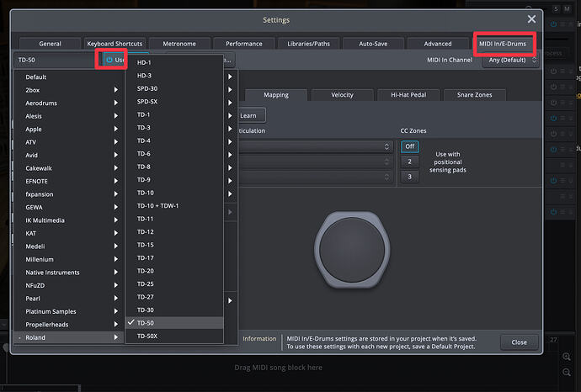Set CC Zones to 3
This screenshot has height=392, width=581.
point(409,177)
